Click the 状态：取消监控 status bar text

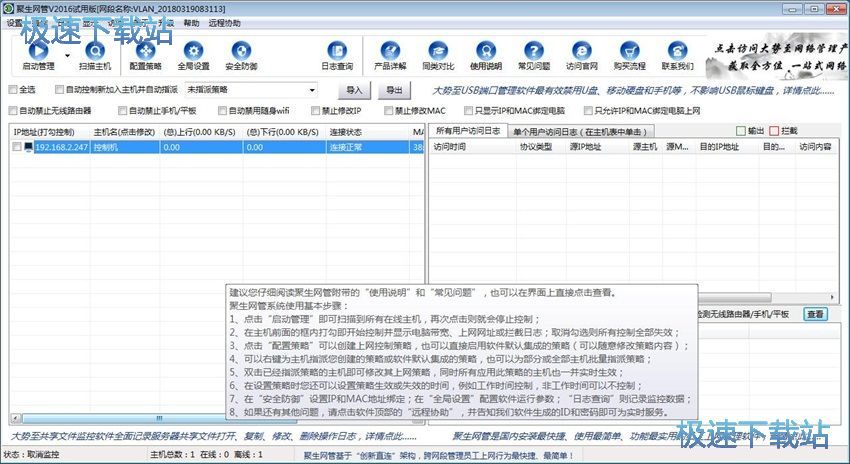[32, 455]
